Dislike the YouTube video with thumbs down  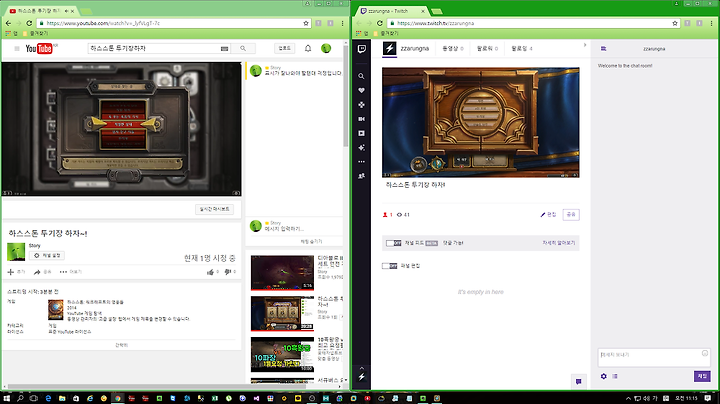pos(228,272)
